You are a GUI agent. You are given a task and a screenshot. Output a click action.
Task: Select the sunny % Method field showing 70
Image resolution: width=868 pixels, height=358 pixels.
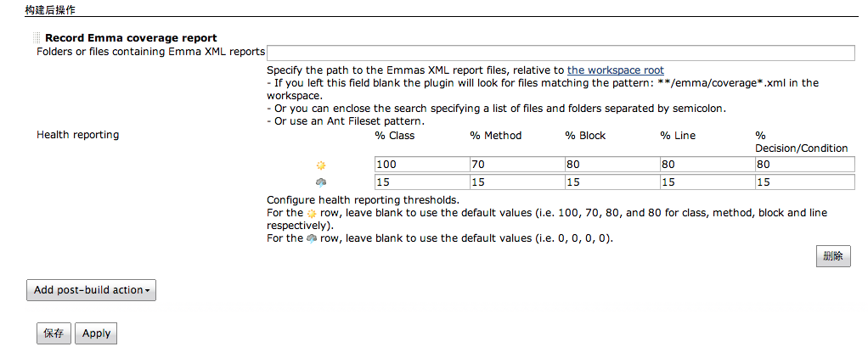pos(516,165)
